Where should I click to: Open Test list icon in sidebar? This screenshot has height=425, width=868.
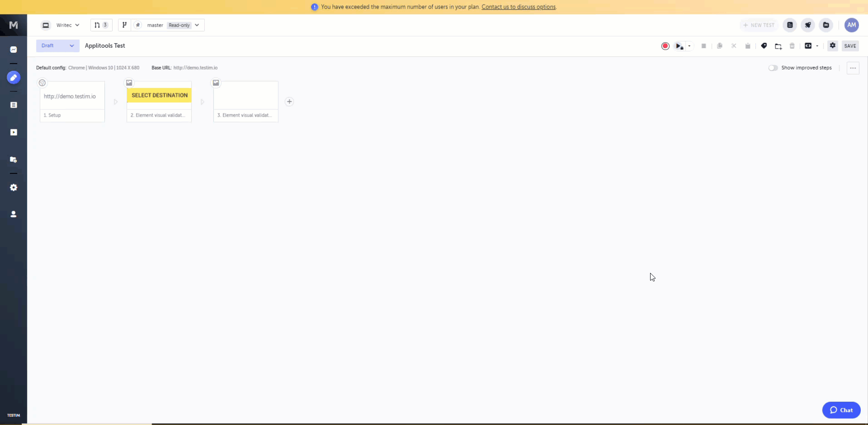tap(14, 105)
